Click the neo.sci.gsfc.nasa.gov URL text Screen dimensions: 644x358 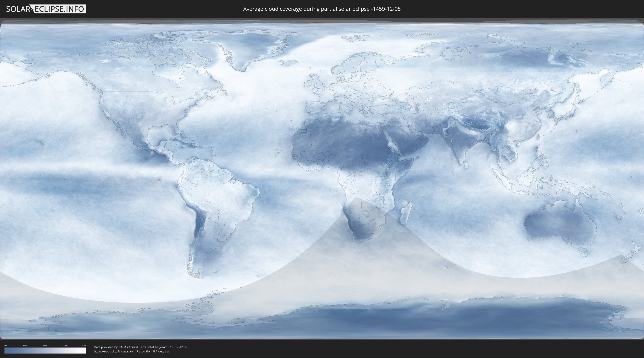[114, 352]
